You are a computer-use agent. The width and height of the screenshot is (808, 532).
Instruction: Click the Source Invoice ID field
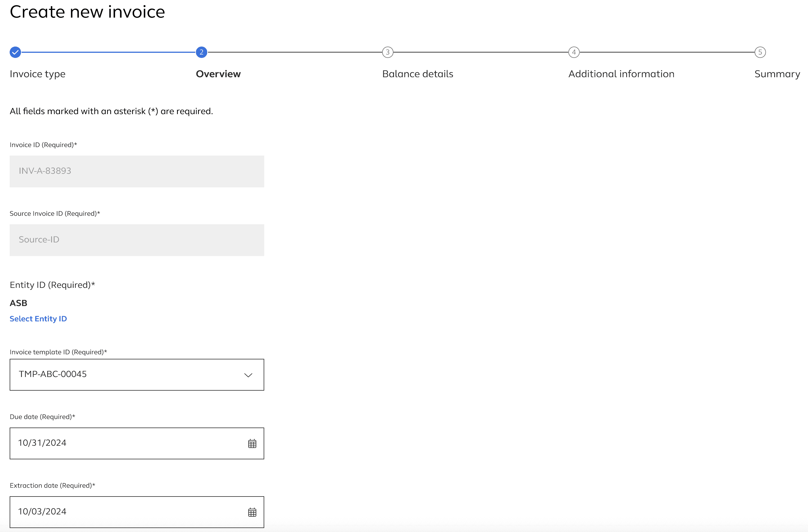136,240
